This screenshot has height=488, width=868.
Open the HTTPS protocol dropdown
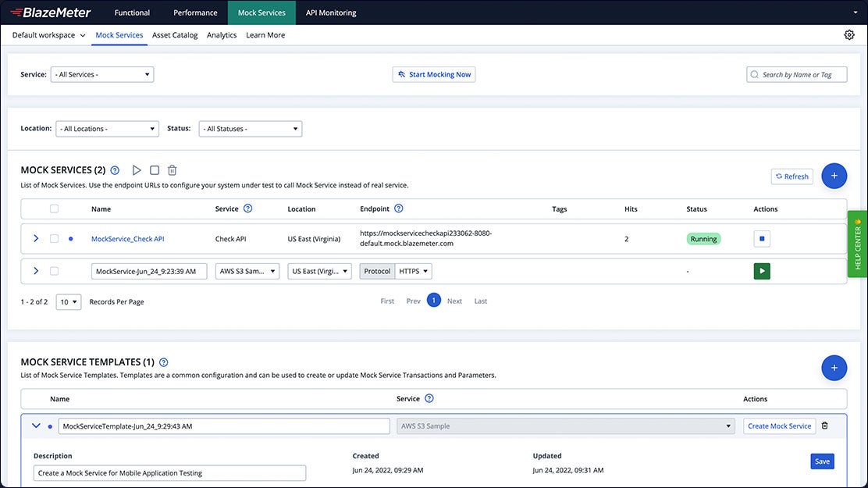pyautogui.click(x=414, y=271)
